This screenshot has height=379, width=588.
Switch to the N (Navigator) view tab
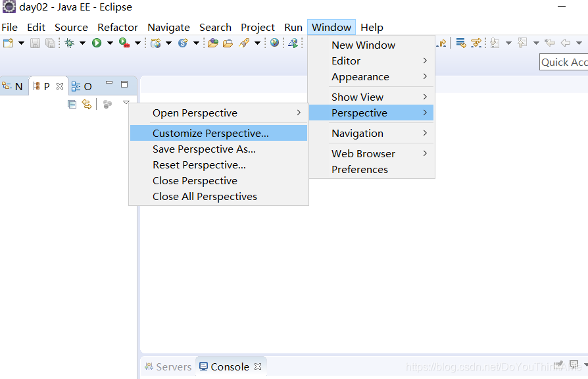coord(12,87)
